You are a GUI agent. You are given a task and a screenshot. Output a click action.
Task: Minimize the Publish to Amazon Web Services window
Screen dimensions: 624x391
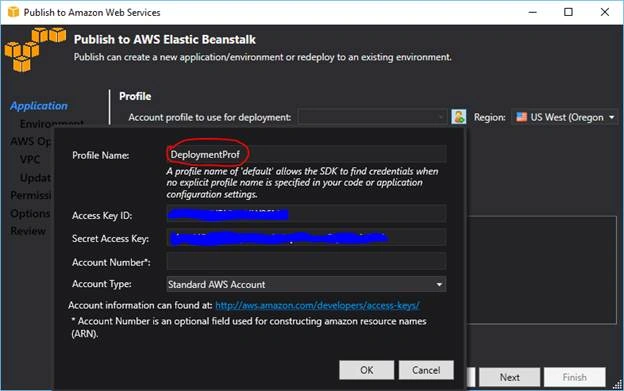click(532, 12)
